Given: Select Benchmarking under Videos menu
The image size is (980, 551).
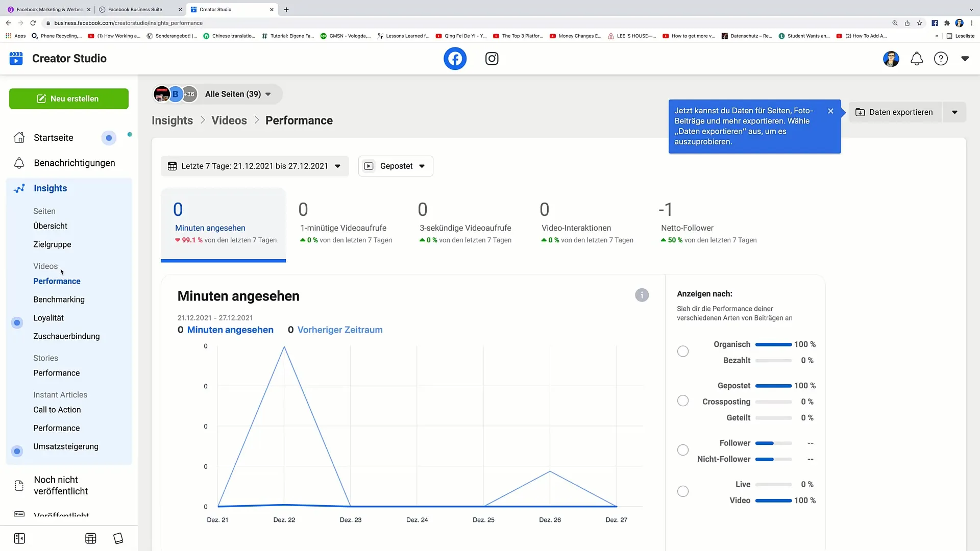Looking at the screenshot, I should [59, 299].
